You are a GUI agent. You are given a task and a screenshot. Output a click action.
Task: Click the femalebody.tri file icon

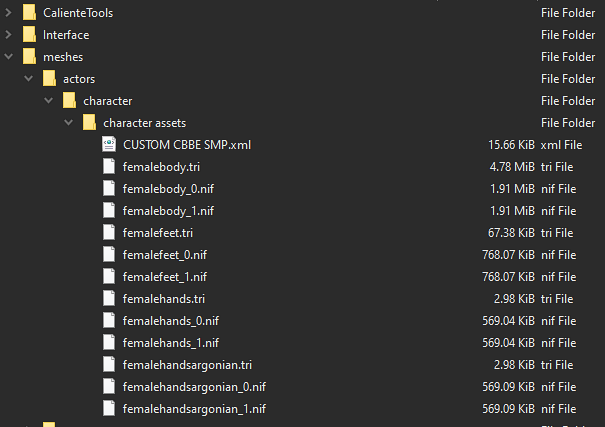109,167
